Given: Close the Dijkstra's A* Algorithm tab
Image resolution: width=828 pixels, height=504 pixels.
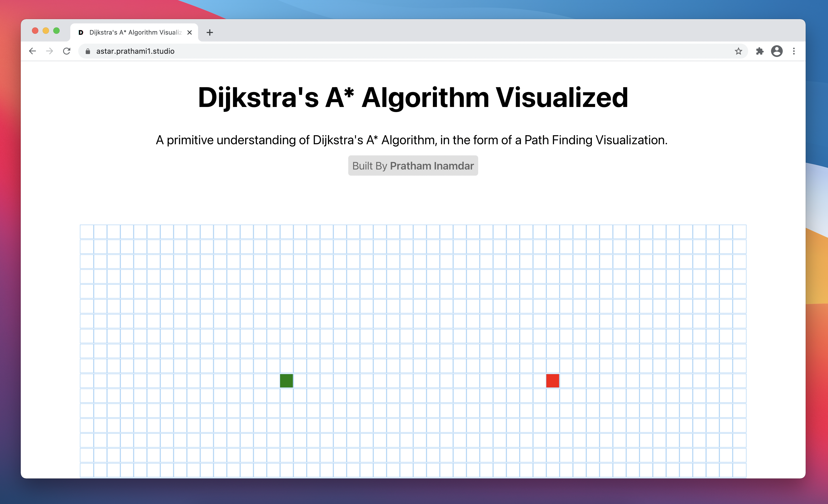Looking at the screenshot, I should coord(190,32).
